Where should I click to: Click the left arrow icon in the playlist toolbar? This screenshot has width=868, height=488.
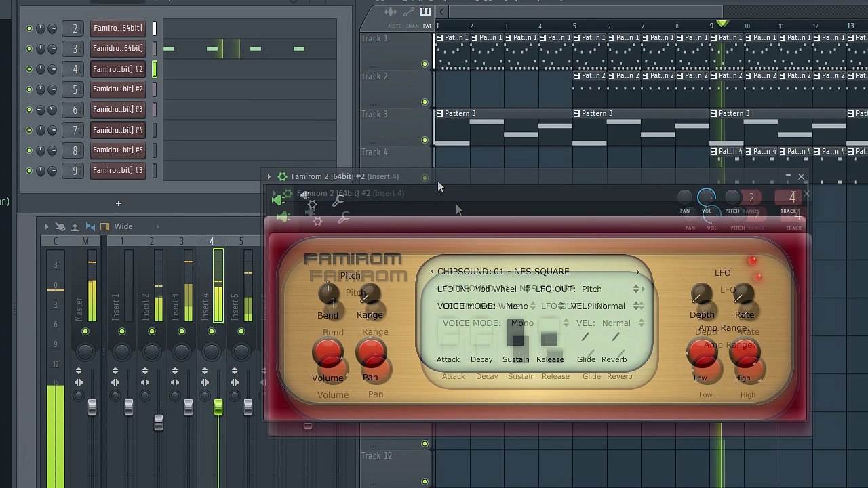click(441, 12)
